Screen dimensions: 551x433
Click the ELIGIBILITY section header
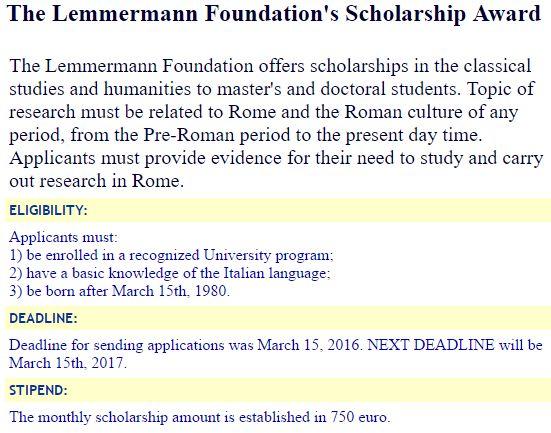point(48,210)
